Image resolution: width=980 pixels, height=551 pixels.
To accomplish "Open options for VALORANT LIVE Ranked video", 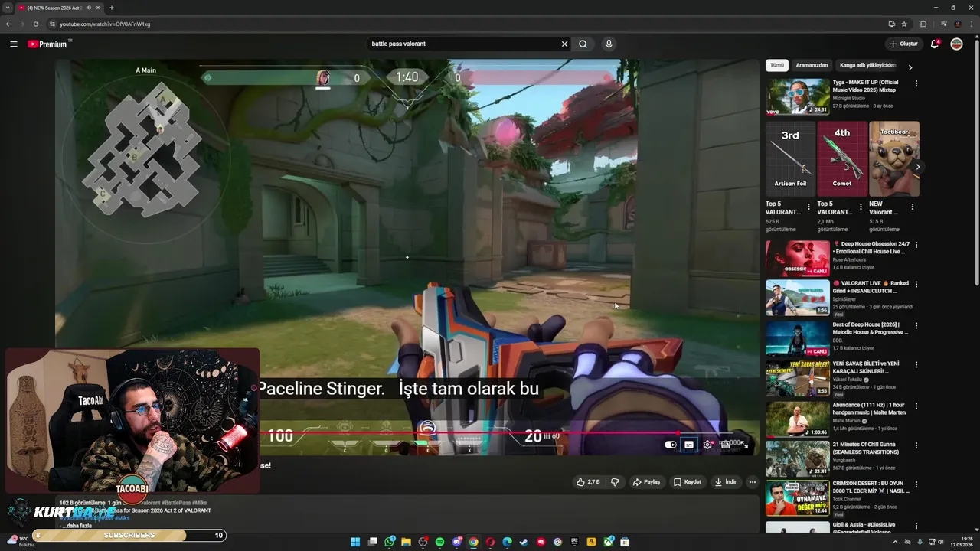I will [916, 284].
